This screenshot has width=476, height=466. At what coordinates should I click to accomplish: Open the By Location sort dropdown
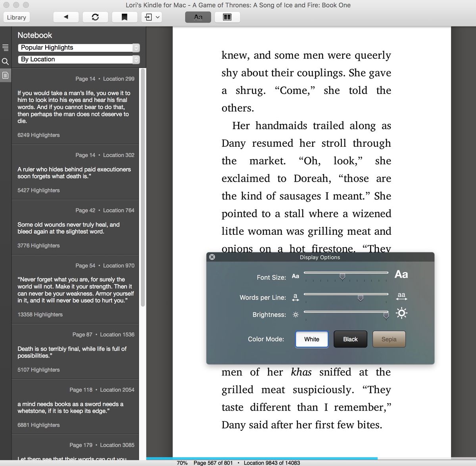[x=78, y=59]
